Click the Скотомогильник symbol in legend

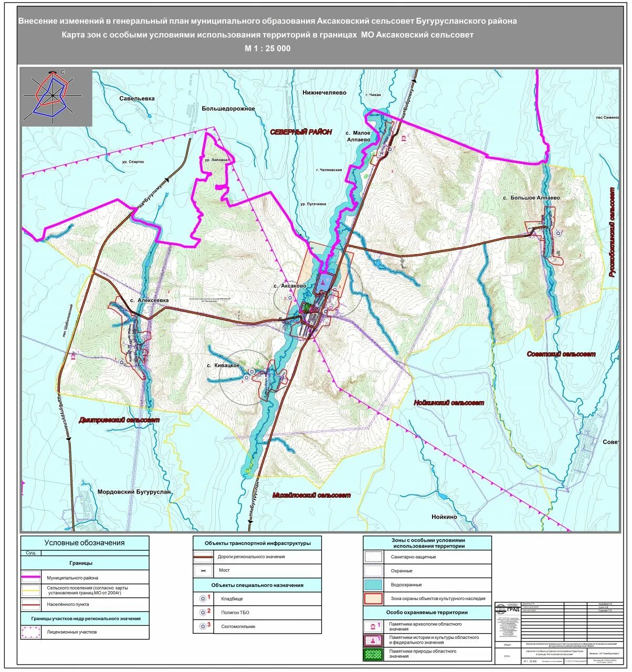(x=204, y=626)
